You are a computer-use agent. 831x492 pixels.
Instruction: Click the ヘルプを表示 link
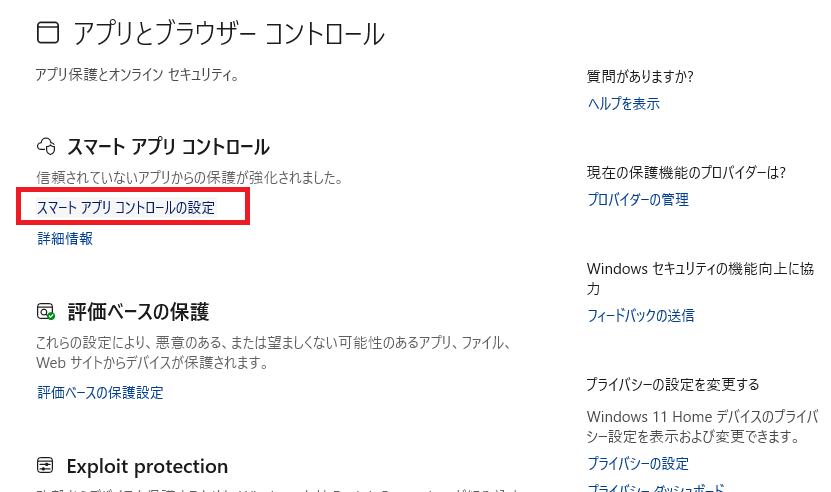(623, 103)
